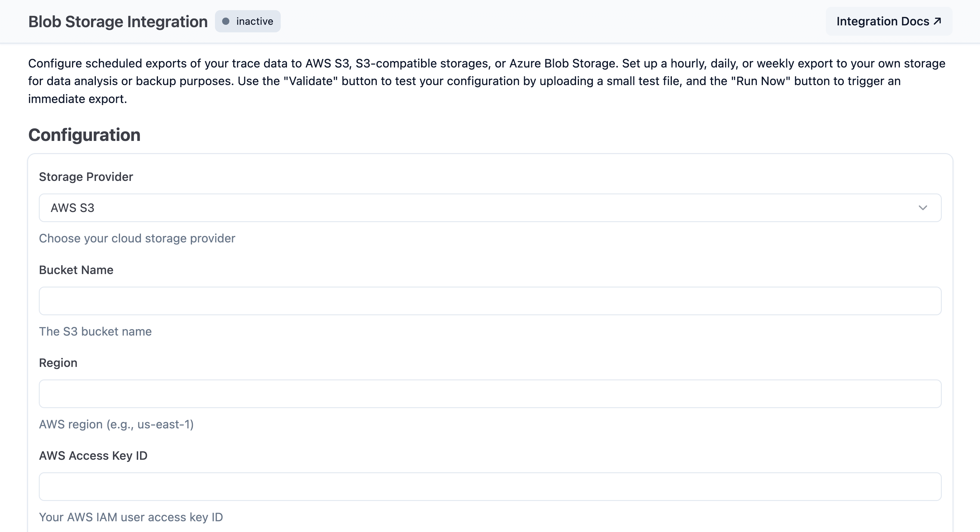Click the Blob Storage Integration page title
Image resolution: width=980 pixels, height=532 pixels.
click(118, 21)
